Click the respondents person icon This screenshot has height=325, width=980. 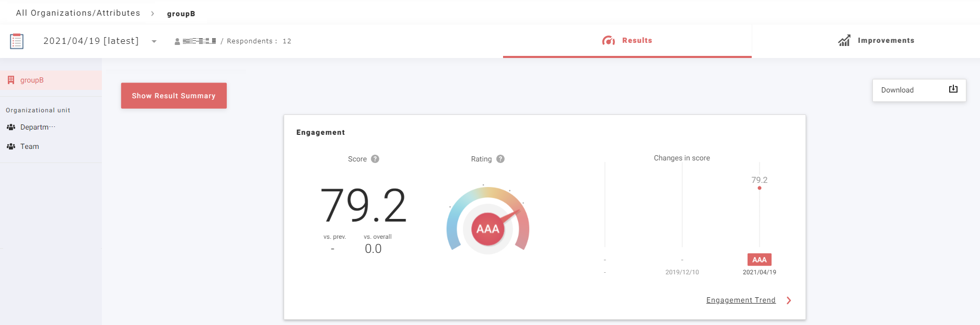click(x=177, y=41)
